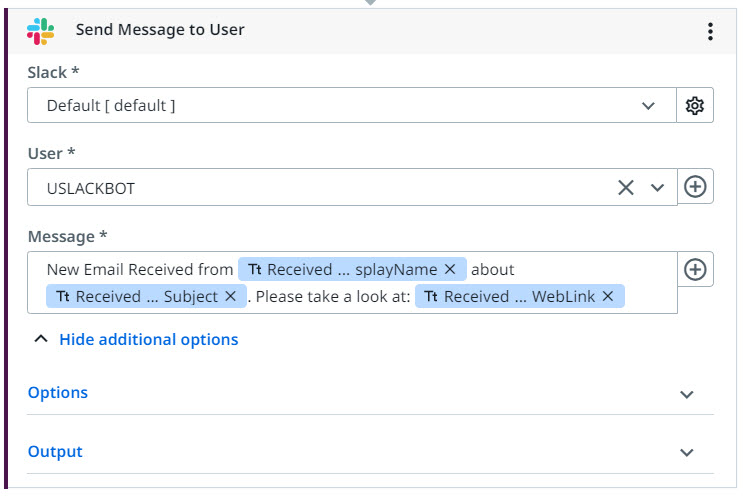
Task: Click Hide additional options link
Action: coord(149,340)
